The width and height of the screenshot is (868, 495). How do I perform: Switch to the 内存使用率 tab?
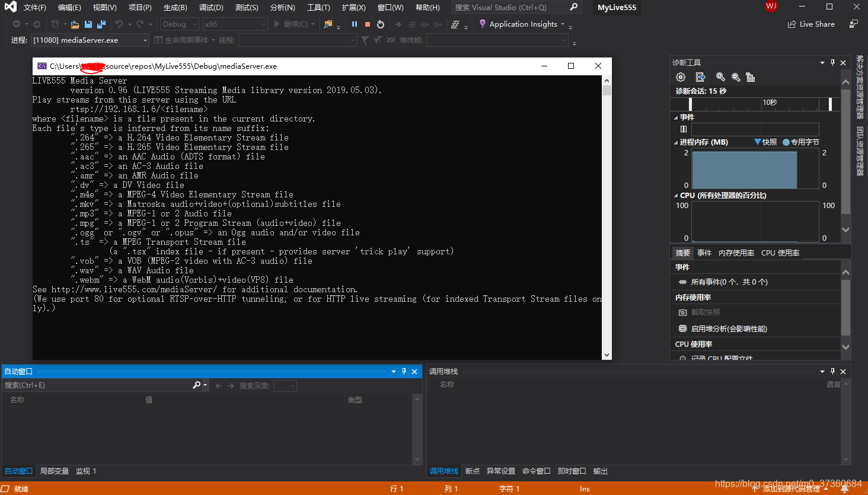point(736,253)
